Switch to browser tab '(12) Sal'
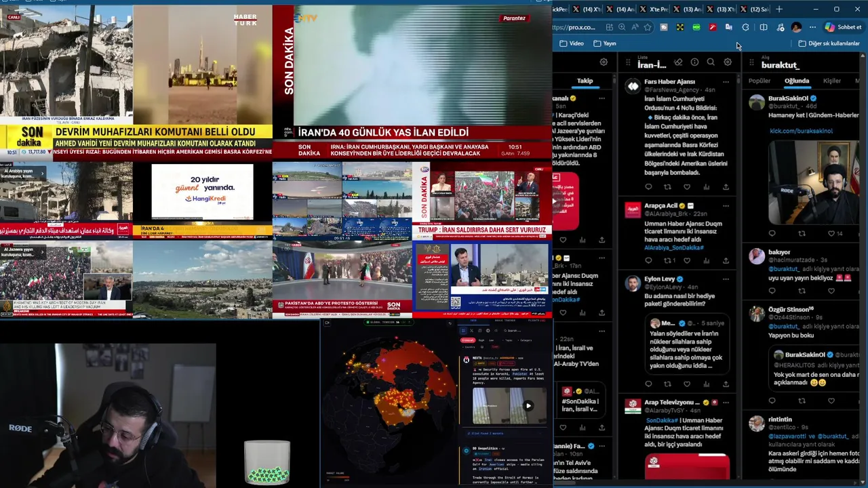 click(755, 9)
